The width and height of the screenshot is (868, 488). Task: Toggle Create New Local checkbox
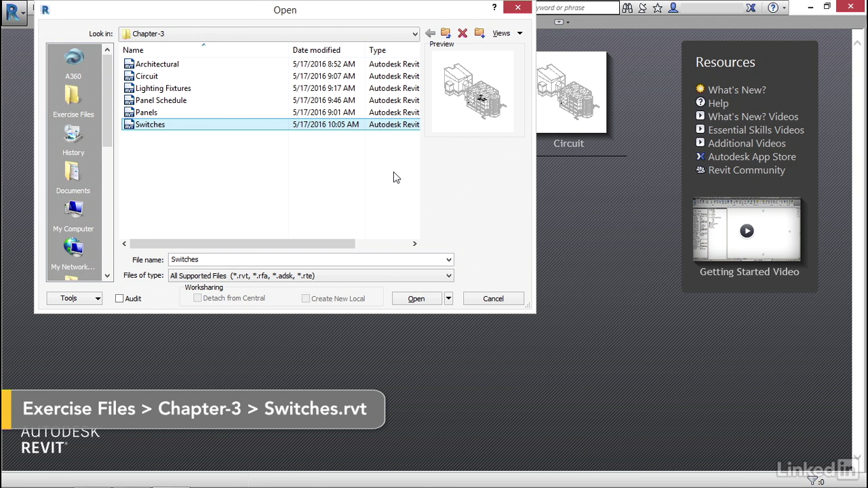pos(306,298)
